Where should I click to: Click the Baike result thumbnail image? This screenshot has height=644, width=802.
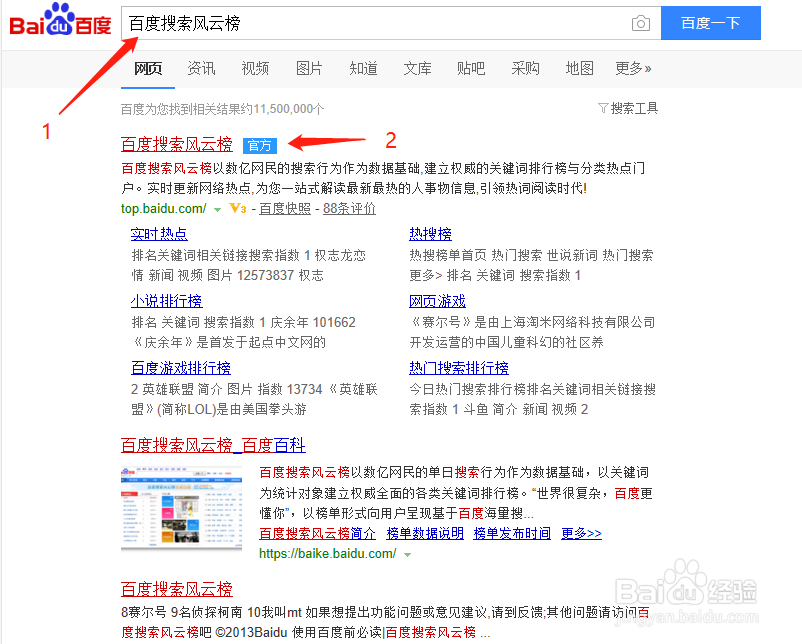tap(182, 508)
